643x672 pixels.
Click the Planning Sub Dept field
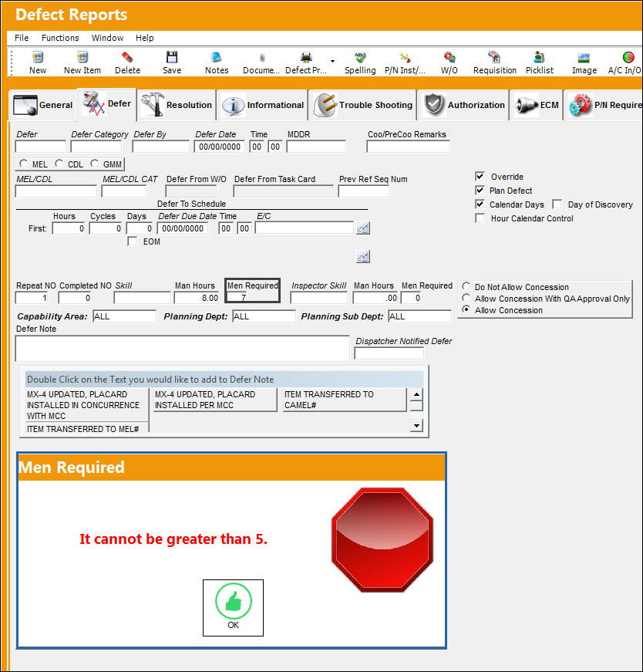point(419,316)
